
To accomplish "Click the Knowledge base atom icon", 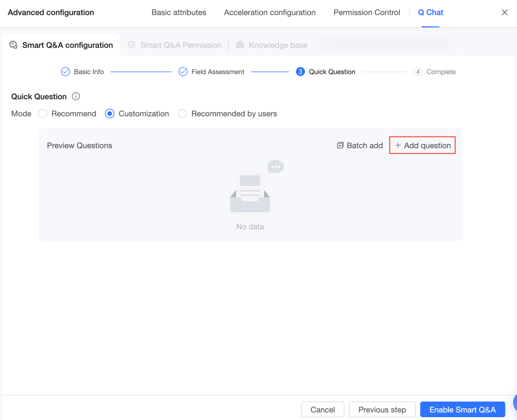I will click(240, 45).
